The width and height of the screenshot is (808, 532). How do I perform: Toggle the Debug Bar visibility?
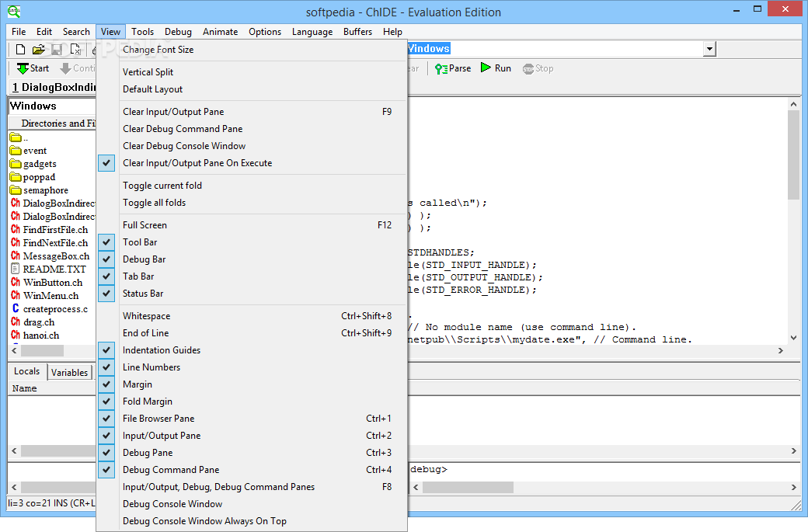[x=252, y=259]
